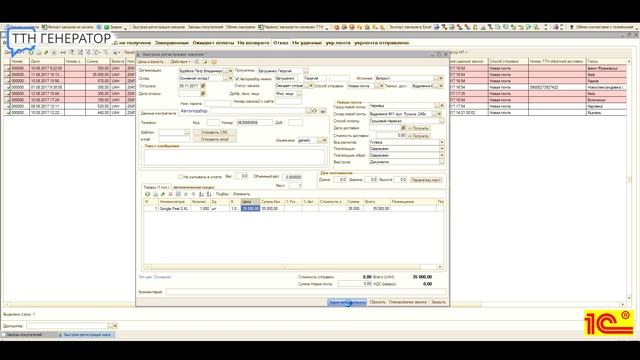Open укрпочта отправлено tab
The width and height of the screenshot is (640, 360).
pyautogui.click(x=381, y=42)
